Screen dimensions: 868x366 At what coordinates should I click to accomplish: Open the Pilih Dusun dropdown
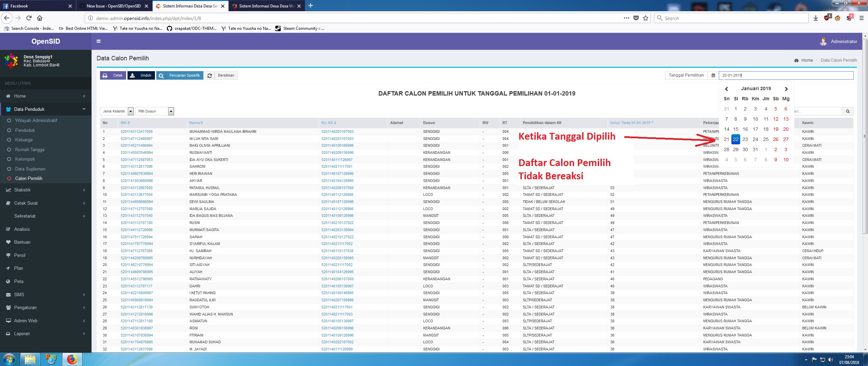click(x=172, y=111)
